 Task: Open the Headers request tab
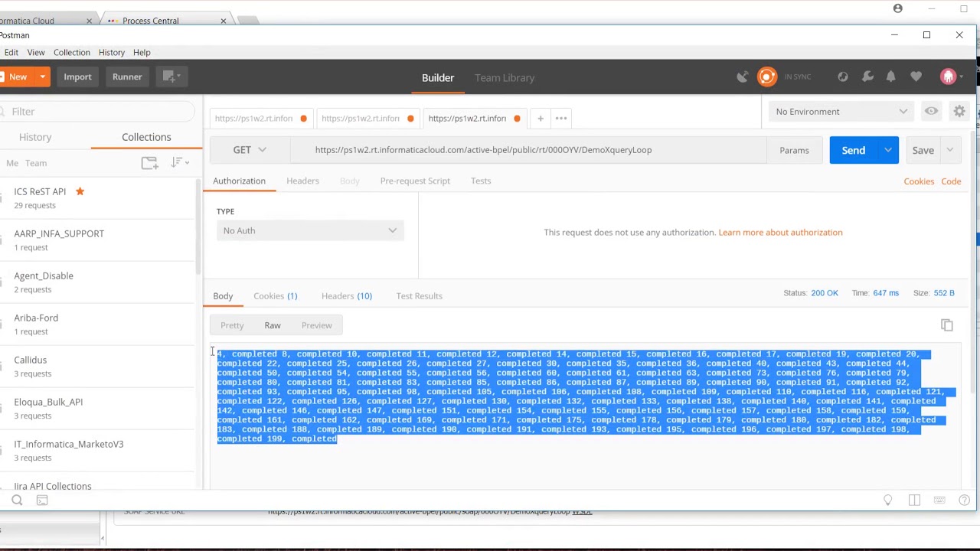point(302,181)
